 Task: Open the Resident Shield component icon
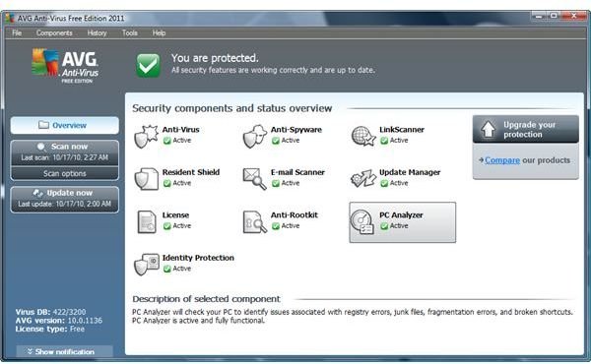click(x=146, y=179)
